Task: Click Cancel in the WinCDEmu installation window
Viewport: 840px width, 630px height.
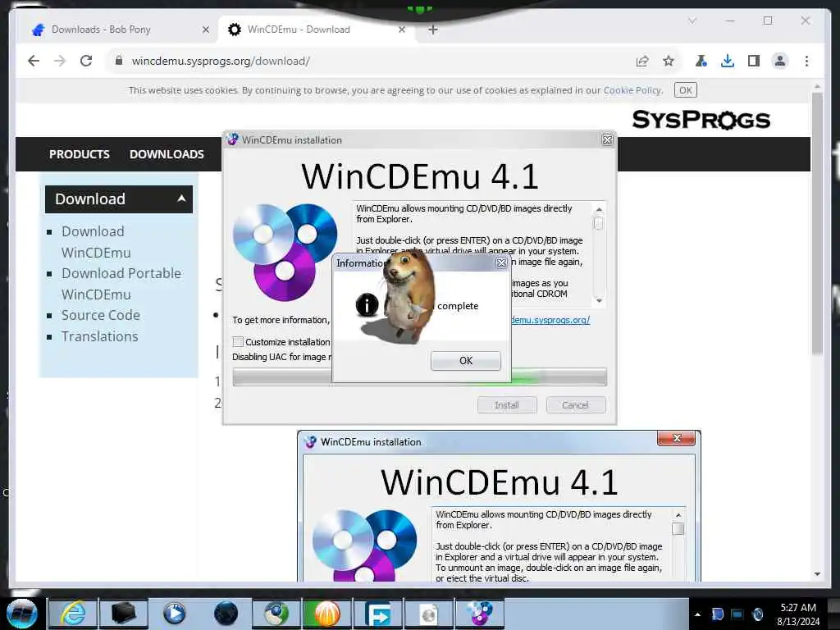Action: [x=575, y=405]
